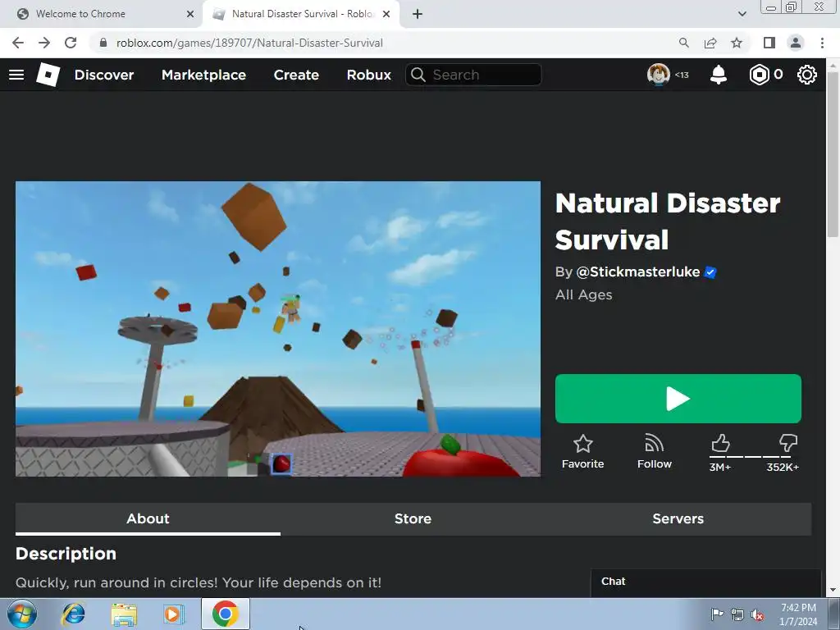Click the Roblox logo home icon

48,75
